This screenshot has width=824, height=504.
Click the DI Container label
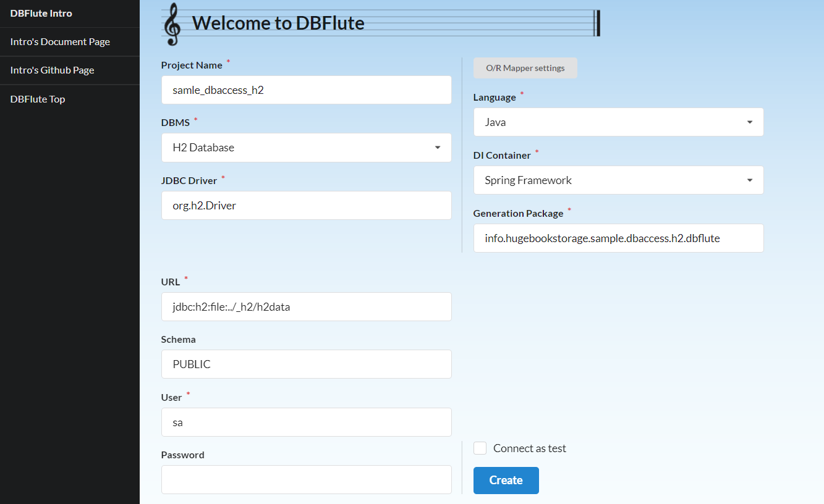click(x=502, y=156)
